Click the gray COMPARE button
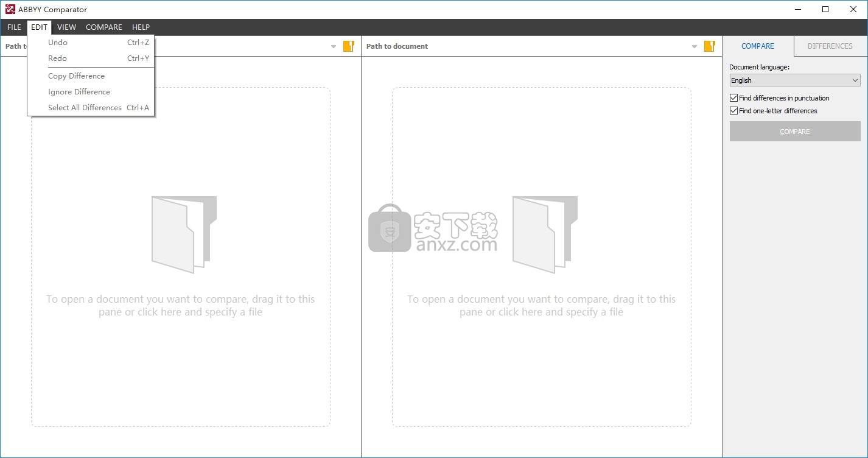Screen dimensions: 868x458 click(795, 132)
